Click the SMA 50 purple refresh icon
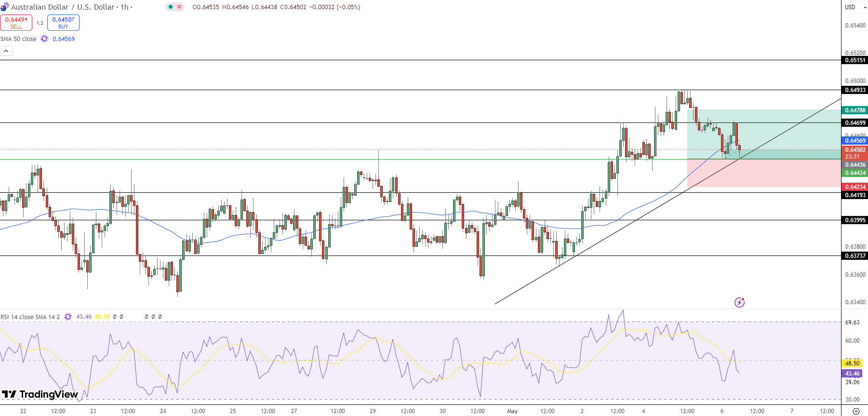The height and width of the screenshot is (416, 868). click(44, 39)
